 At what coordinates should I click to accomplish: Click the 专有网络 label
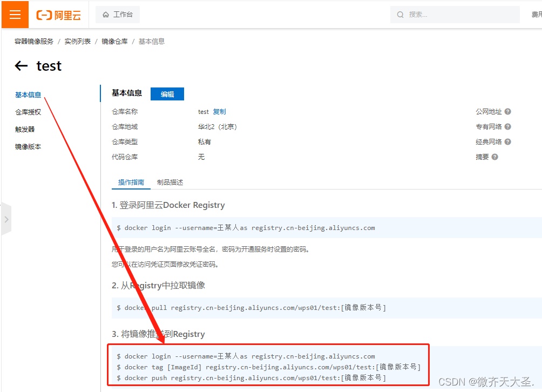coord(489,126)
